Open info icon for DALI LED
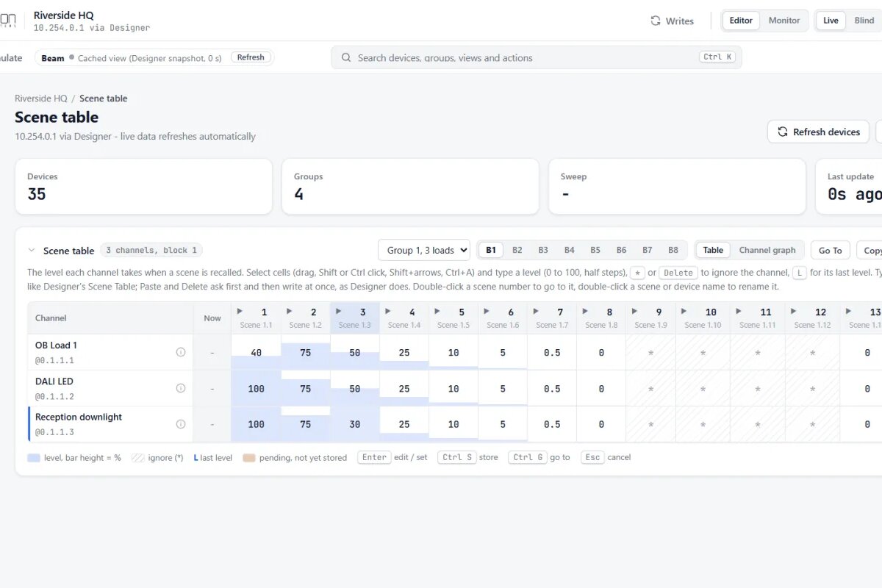The height and width of the screenshot is (588, 882). tap(181, 388)
